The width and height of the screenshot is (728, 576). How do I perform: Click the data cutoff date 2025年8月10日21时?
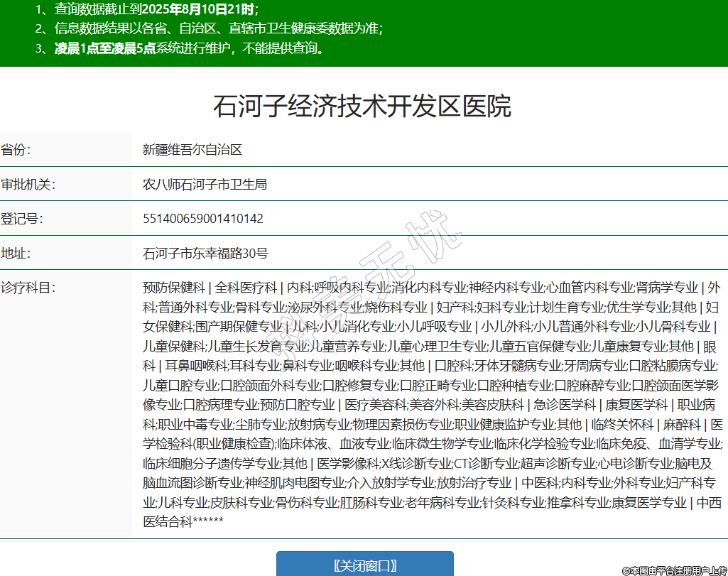pyautogui.click(x=197, y=9)
